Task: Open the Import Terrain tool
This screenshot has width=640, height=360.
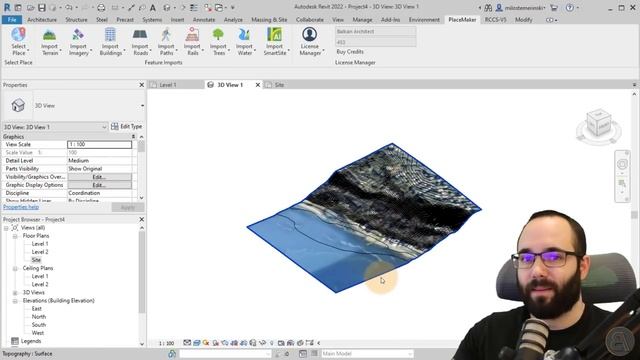Action: click(x=49, y=42)
